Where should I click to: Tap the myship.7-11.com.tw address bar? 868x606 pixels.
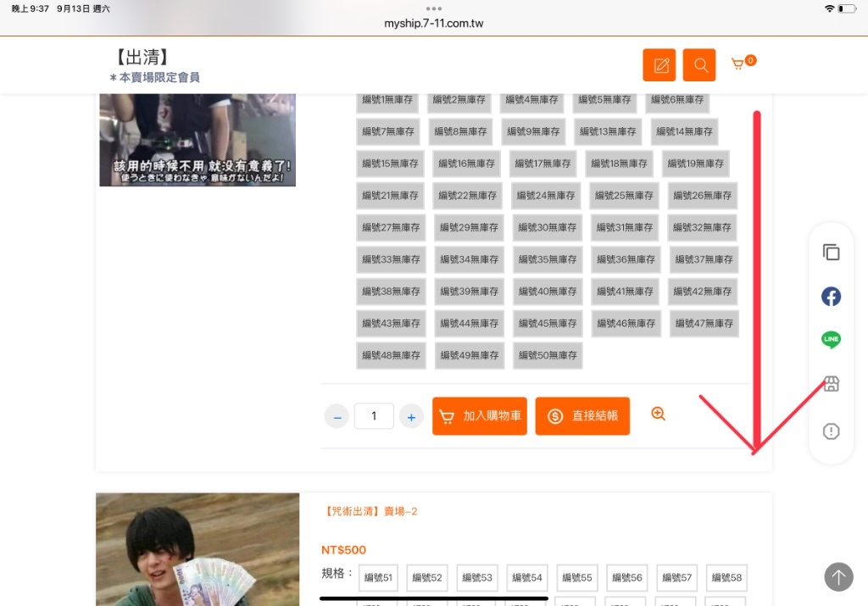tap(433, 23)
